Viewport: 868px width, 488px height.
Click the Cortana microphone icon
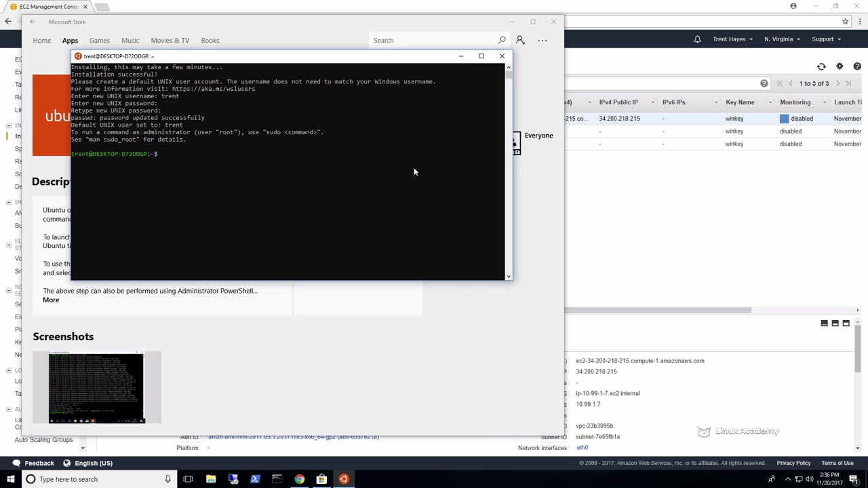coord(167,479)
